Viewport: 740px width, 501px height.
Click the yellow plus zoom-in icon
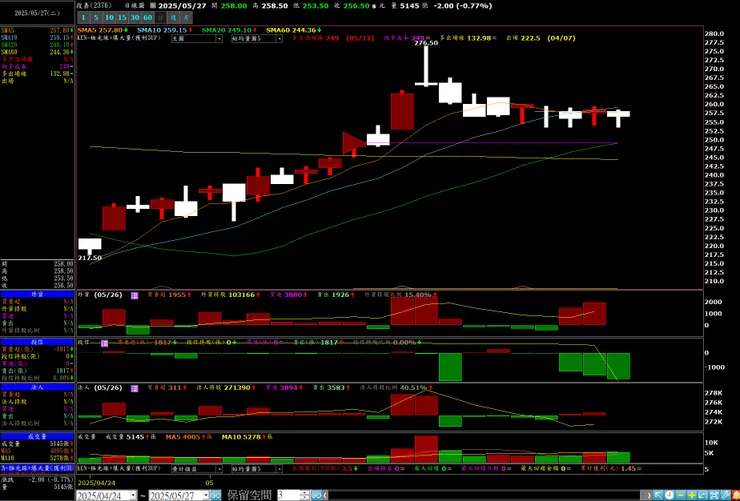coord(692,495)
